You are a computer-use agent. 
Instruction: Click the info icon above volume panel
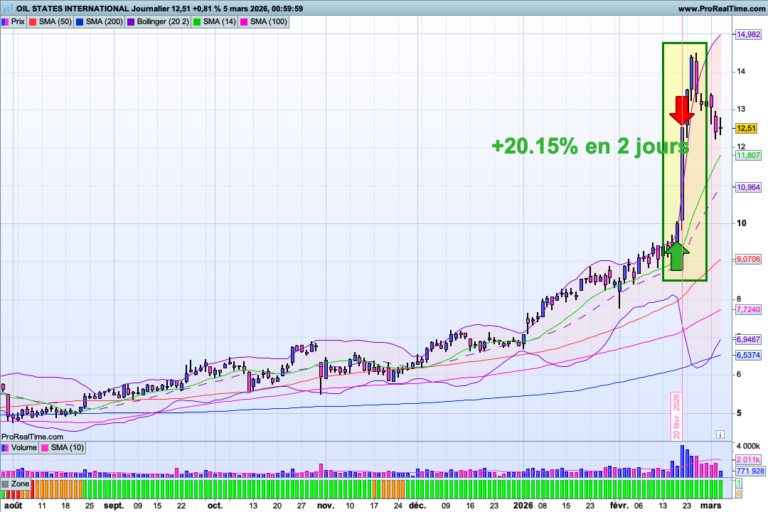[718, 436]
